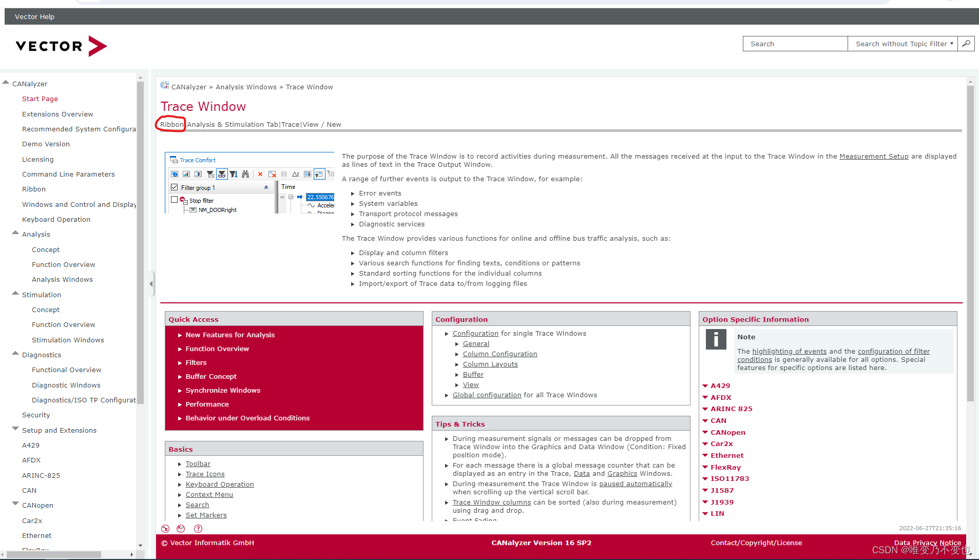The image size is (979, 560).
Task: Click the statistics bar chart icon in the Trace toolbar
Action: [x=186, y=174]
